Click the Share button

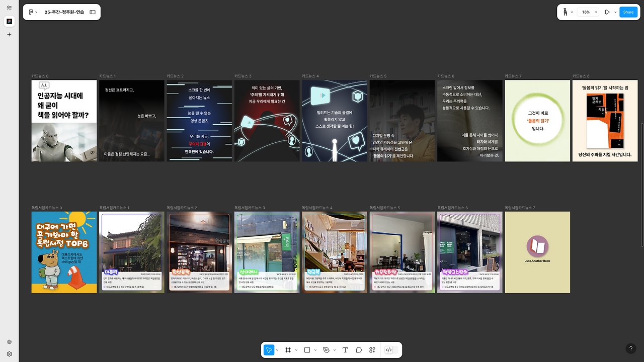point(628,12)
